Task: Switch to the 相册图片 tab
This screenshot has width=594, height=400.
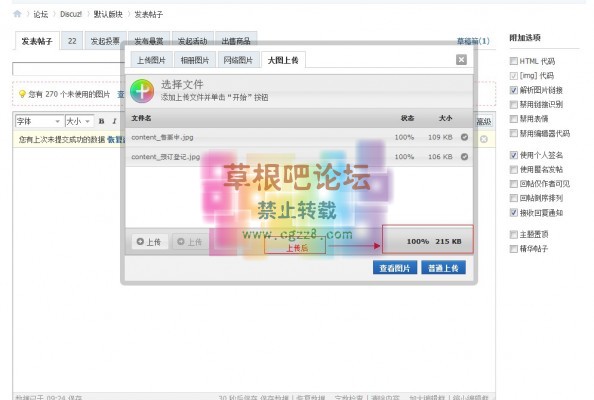Action: click(x=195, y=60)
